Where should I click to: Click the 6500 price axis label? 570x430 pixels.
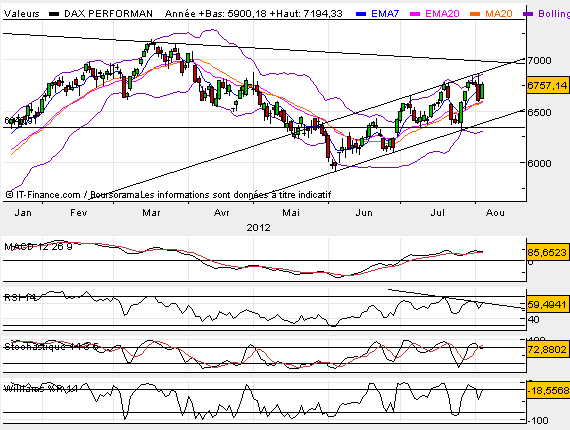539,113
